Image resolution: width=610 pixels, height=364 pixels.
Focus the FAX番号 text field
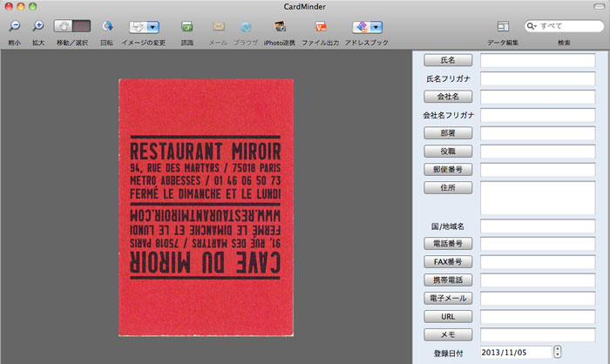coord(538,262)
